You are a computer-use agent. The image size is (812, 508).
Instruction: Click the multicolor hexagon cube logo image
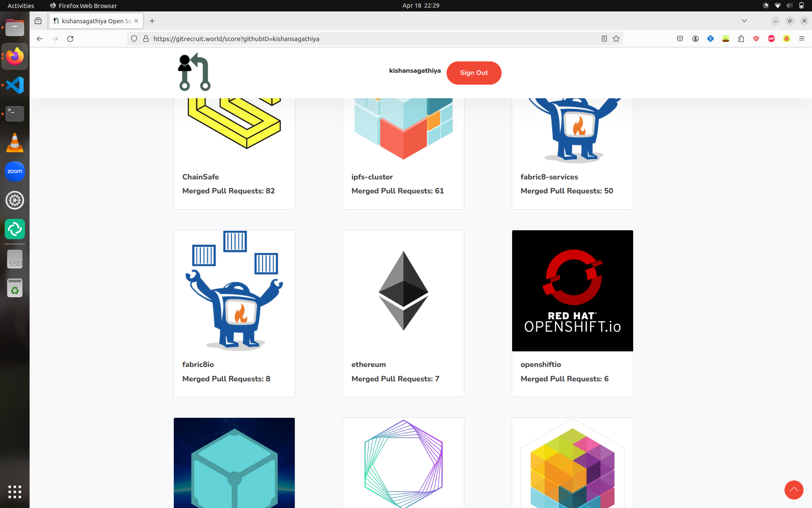(573, 463)
